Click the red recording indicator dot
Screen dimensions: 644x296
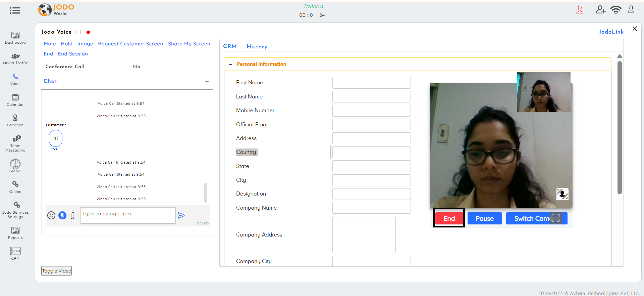click(x=88, y=32)
